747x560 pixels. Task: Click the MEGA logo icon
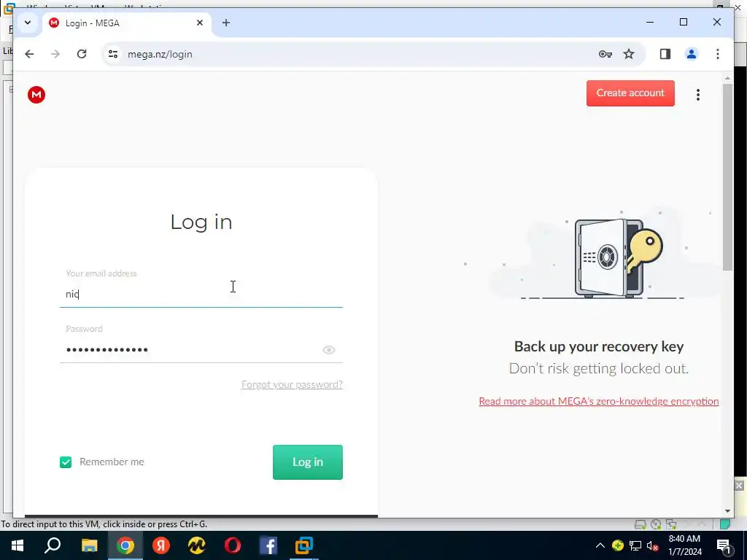[36, 95]
